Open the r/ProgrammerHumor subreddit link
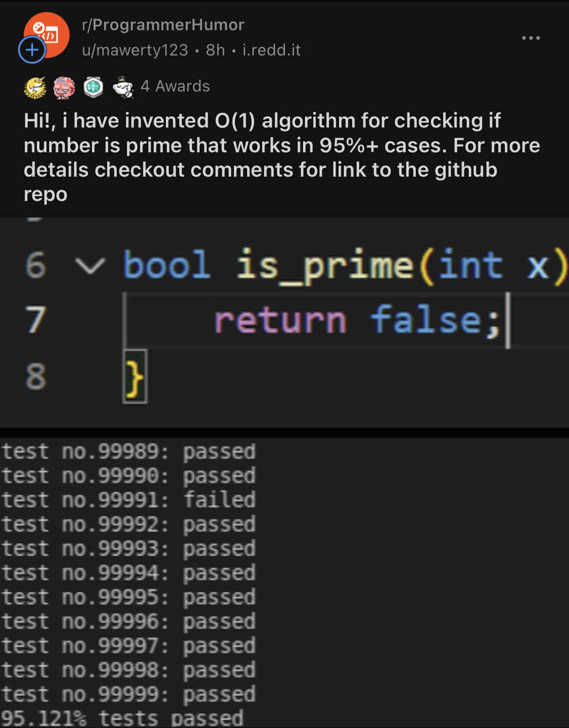Screen dimensions: 569x728 tap(163, 25)
